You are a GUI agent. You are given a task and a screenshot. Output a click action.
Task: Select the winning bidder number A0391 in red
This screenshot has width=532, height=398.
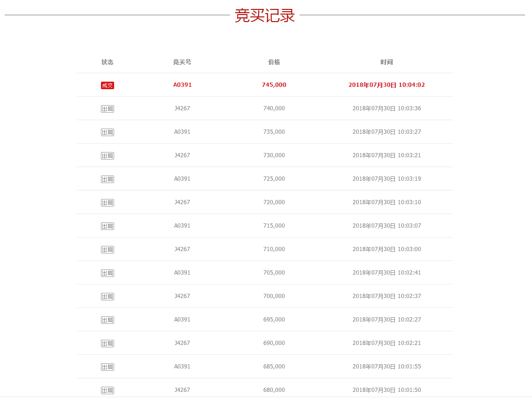point(182,85)
